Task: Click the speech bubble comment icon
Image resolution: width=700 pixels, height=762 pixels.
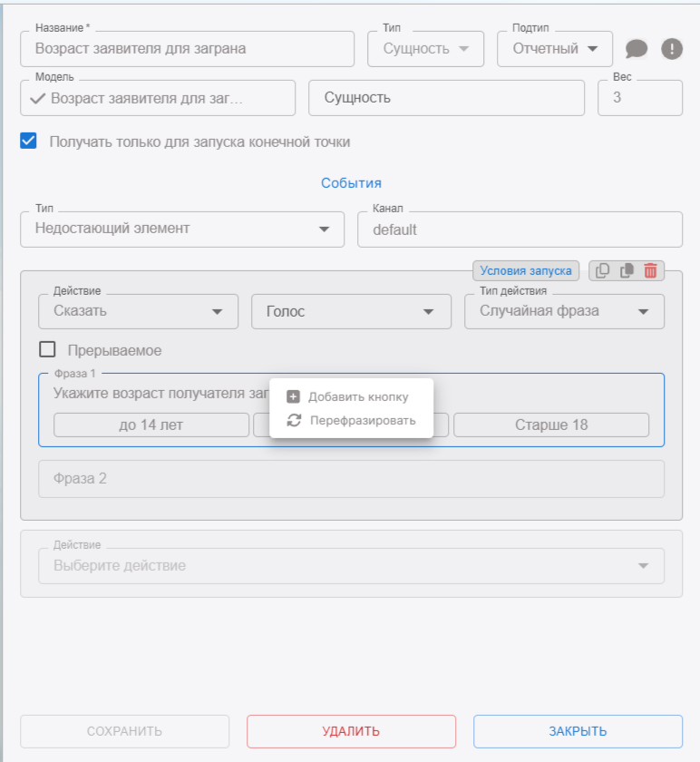Action: tap(637, 49)
